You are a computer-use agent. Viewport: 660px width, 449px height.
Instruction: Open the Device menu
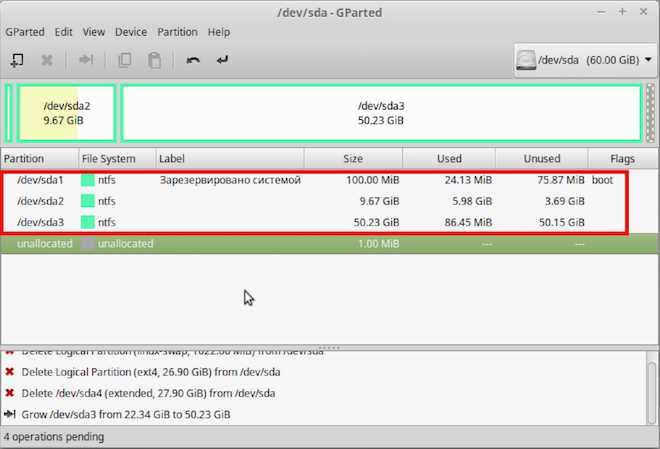pos(131,32)
